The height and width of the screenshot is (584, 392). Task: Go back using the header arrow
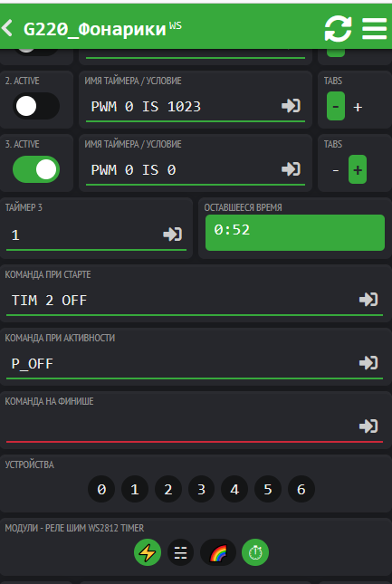[x=7, y=28]
